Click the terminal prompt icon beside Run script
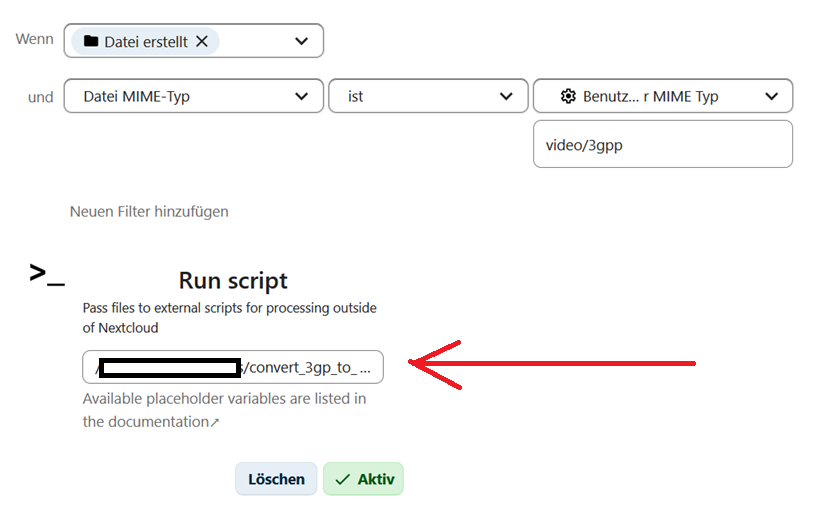This screenshot has width=837, height=510. (x=46, y=273)
